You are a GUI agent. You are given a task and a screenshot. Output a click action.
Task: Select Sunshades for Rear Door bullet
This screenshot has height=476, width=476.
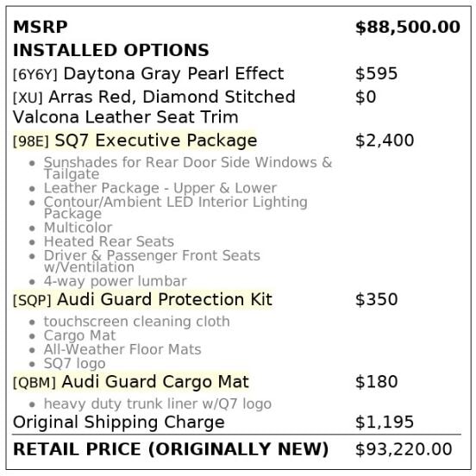click(188, 168)
